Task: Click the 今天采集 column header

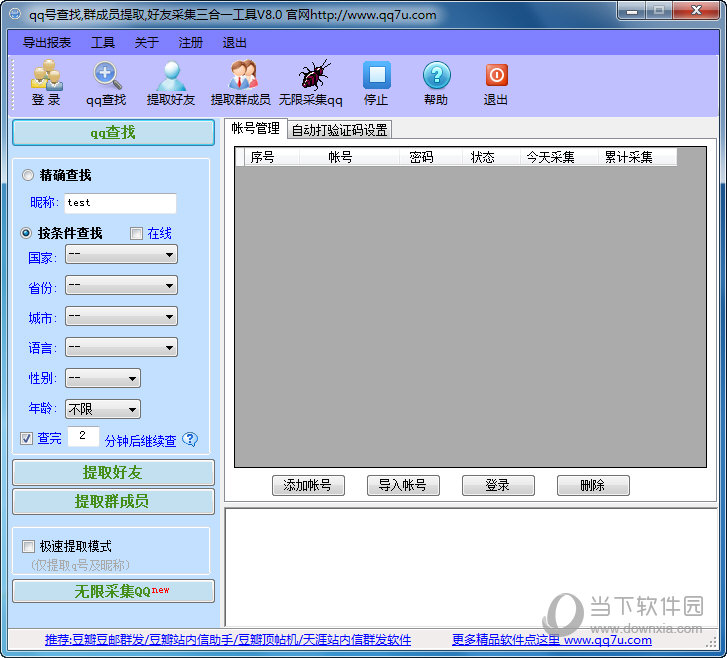Action: (x=558, y=157)
